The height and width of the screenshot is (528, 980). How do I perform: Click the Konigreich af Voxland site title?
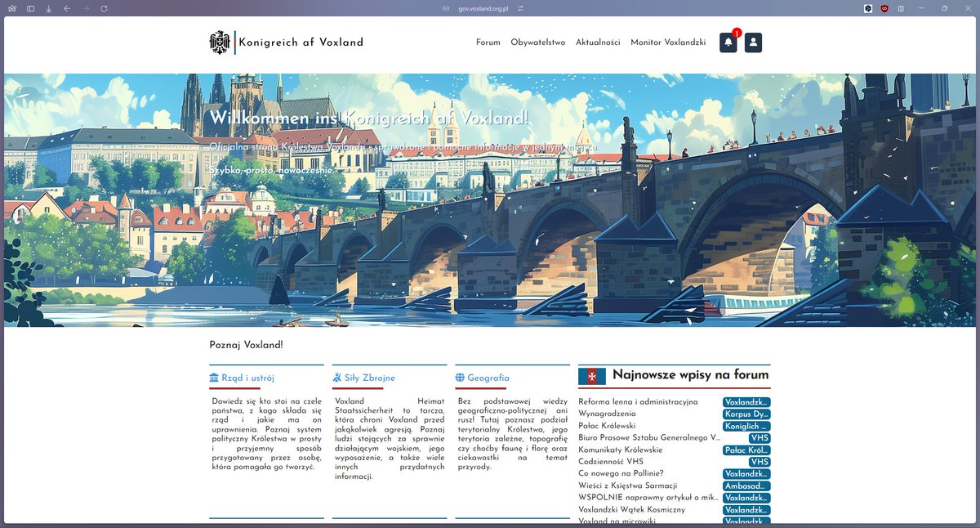[301, 43]
